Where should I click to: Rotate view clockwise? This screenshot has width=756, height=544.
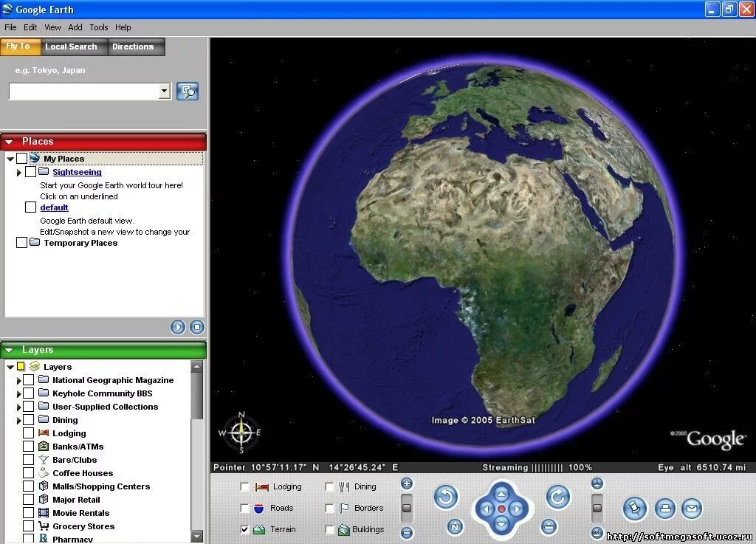point(558,497)
